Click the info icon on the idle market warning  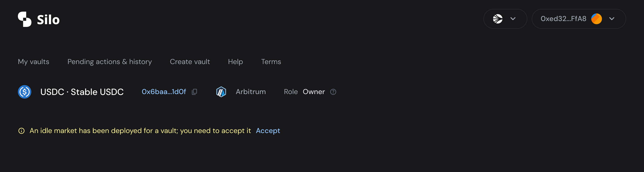click(21, 131)
